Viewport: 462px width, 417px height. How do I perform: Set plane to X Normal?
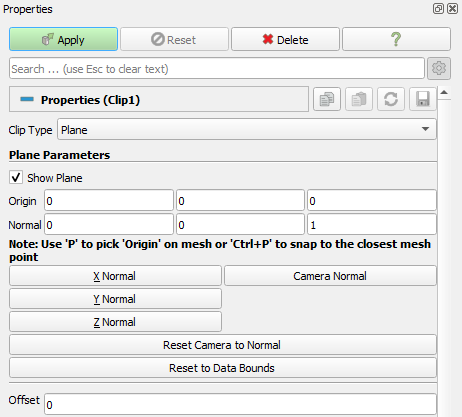115,276
